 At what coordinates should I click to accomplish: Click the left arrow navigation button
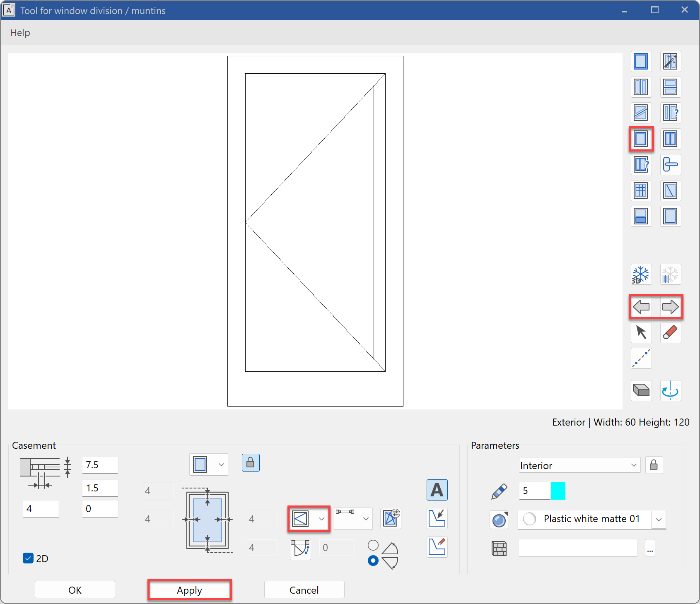point(641,307)
